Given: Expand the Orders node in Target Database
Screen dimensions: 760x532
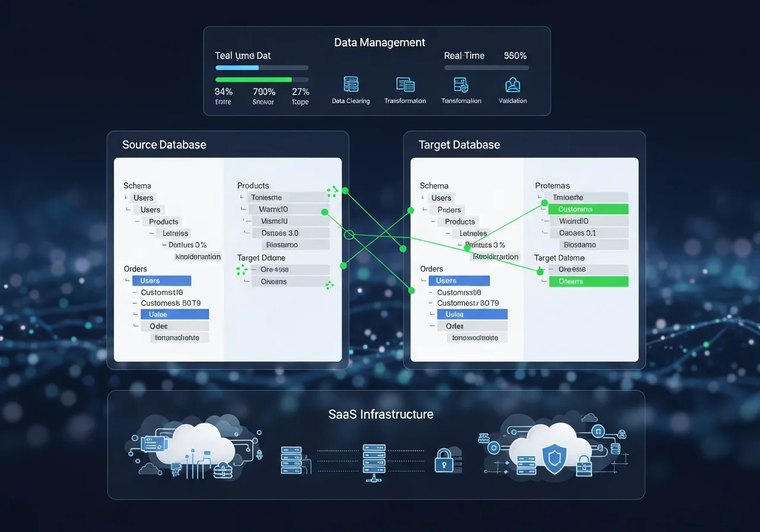Looking at the screenshot, I should (x=431, y=268).
